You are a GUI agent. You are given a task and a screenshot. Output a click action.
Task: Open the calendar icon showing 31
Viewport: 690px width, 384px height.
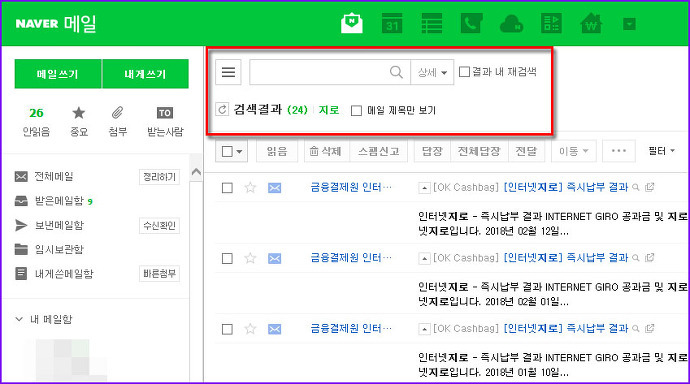pyautogui.click(x=392, y=23)
